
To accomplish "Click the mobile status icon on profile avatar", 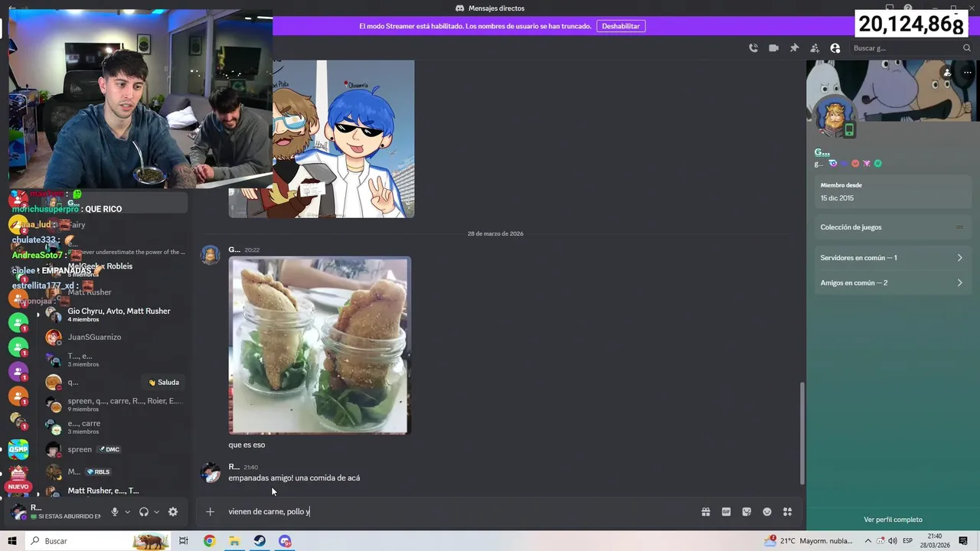I will point(849,131).
